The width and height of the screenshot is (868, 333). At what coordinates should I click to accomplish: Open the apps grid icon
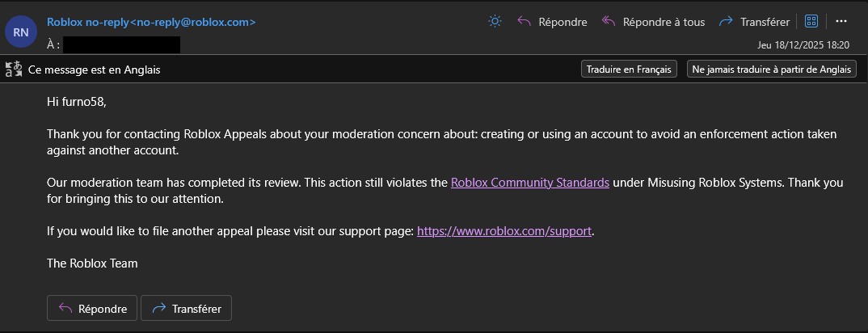(811, 22)
